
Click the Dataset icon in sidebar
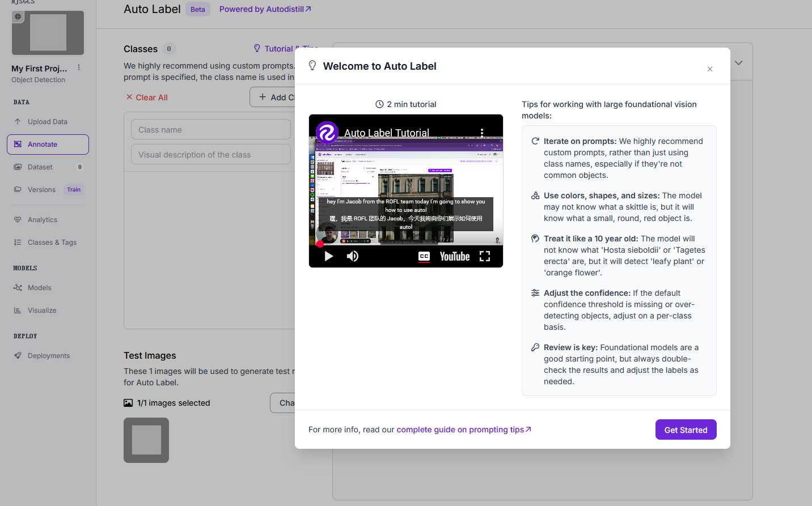point(18,167)
